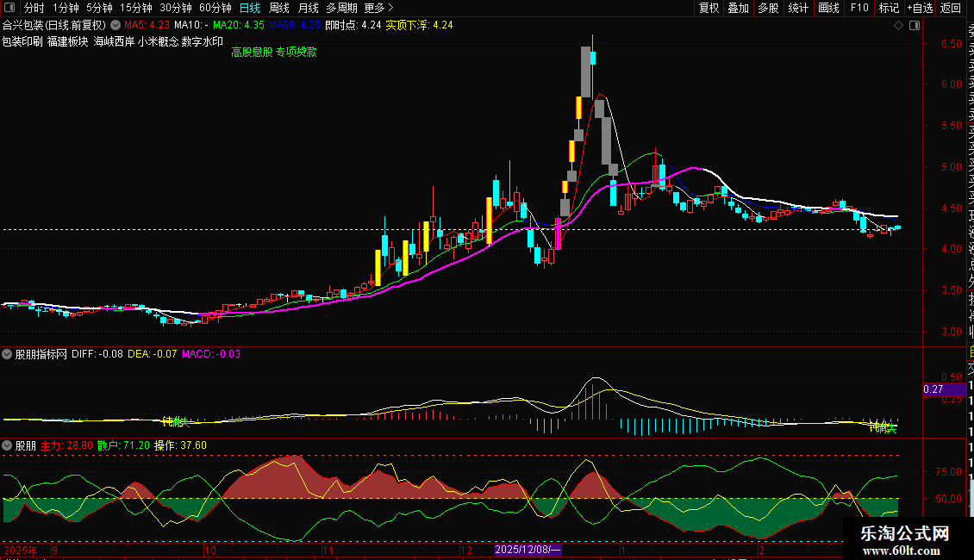This screenshot has height=560, width=974.
Task: Click the 主力: 28.80 readout
Action: pos(66,445)
